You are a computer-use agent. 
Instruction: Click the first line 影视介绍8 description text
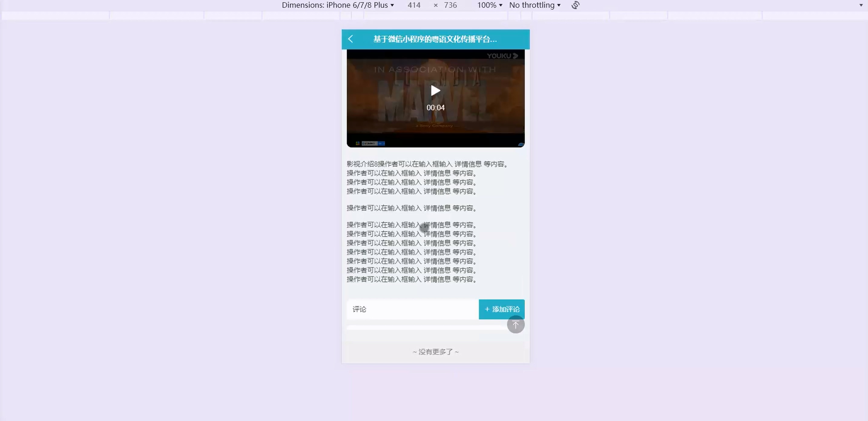[x=427, y=164]
